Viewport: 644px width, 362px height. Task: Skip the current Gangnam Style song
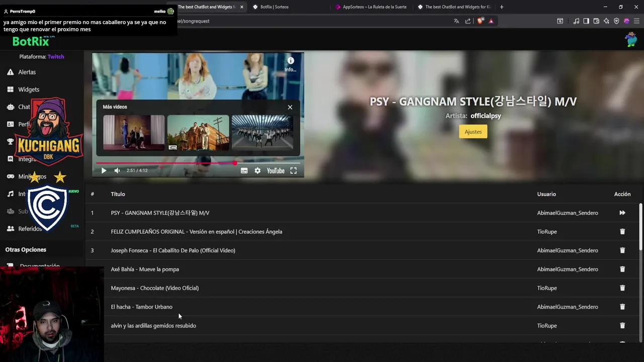coord(622,213)
